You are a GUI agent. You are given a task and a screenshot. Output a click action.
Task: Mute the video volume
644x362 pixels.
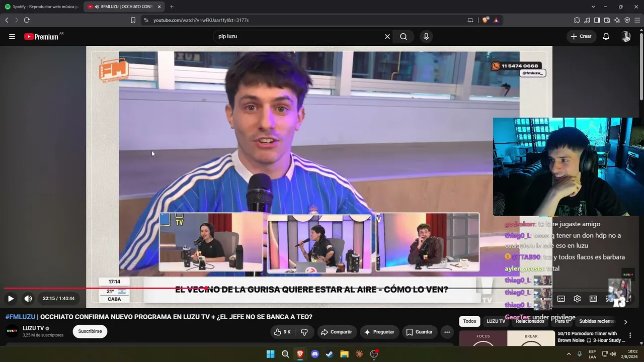(x=28, y=299)
